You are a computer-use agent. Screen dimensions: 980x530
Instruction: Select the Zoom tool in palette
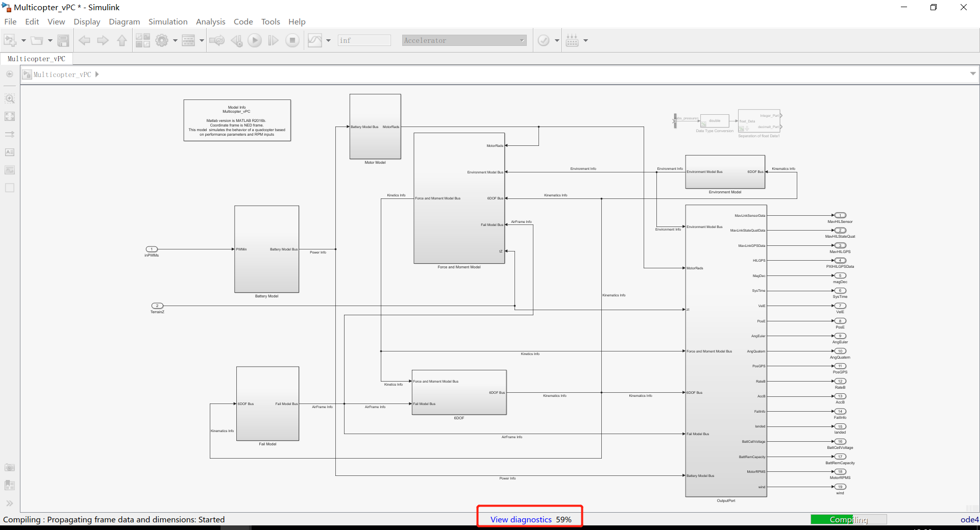10,98
